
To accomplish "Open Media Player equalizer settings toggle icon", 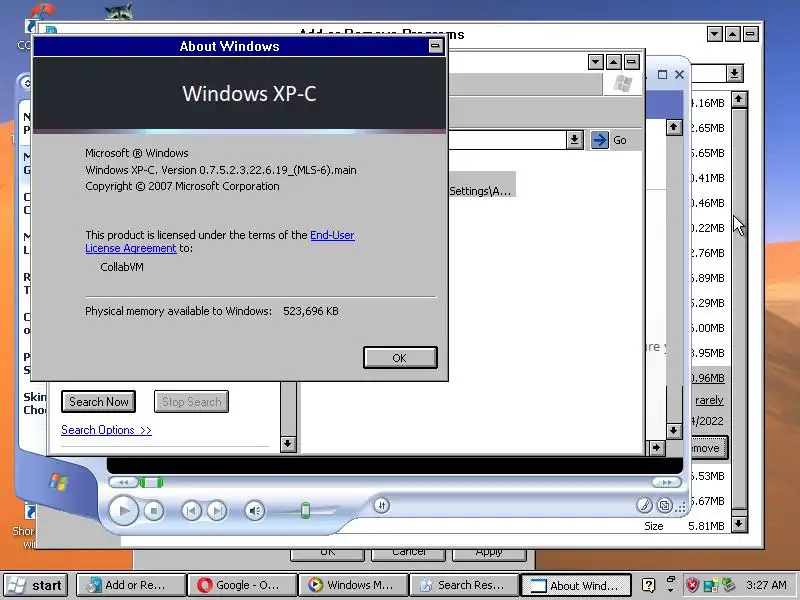I will tap(382, 505).
